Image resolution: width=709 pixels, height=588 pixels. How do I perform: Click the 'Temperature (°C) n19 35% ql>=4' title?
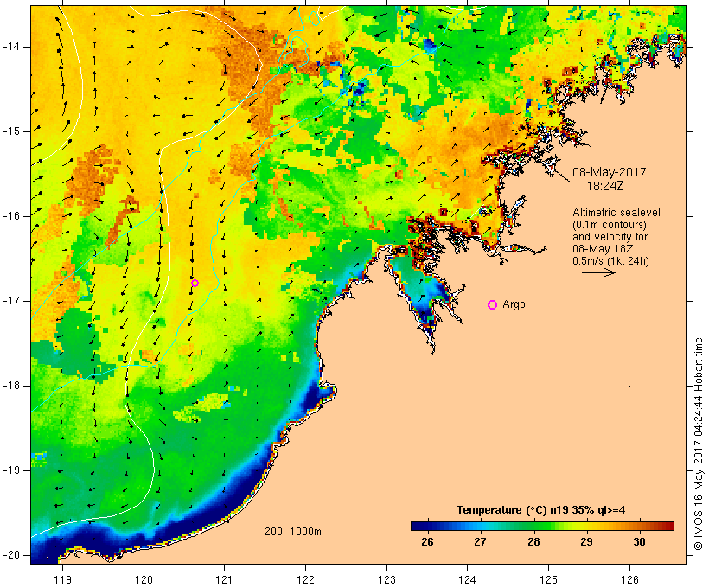pos(540,510)
